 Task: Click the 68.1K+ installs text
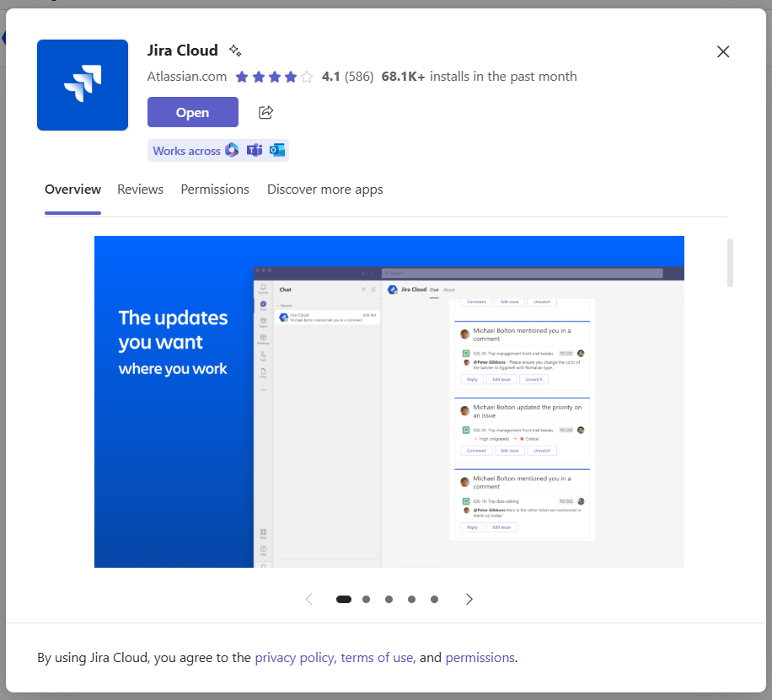[479, 77]
